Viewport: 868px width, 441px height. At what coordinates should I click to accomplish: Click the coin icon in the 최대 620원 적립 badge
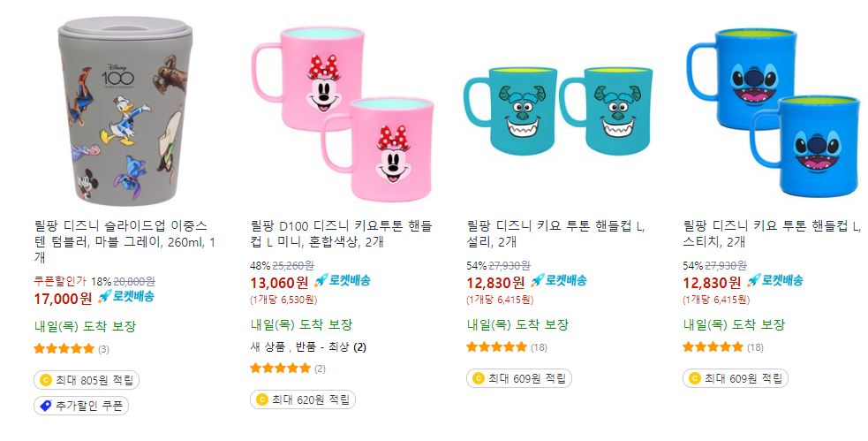coord(262,399)
